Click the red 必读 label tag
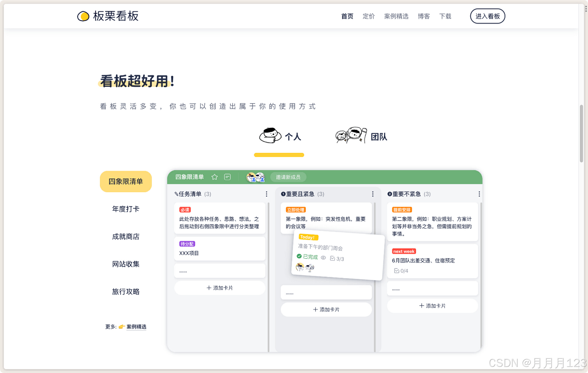The image size is (588, 373). pos(185,210)
